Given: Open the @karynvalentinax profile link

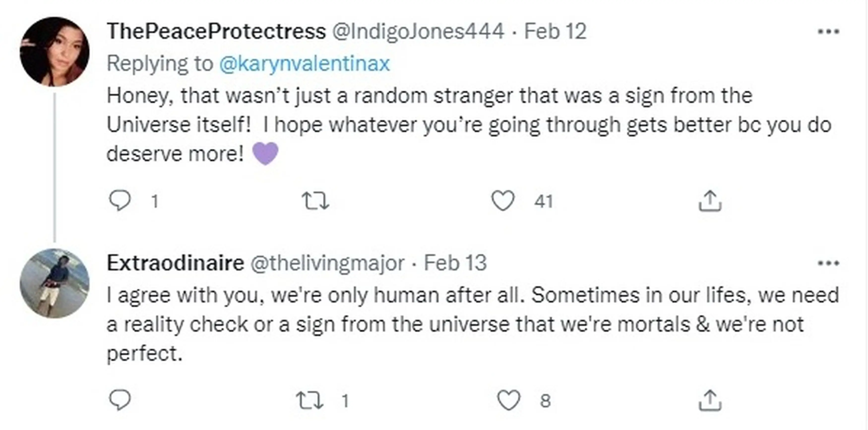Looking at the screenshot, I should pyautogui.click(x=304, y=63).
